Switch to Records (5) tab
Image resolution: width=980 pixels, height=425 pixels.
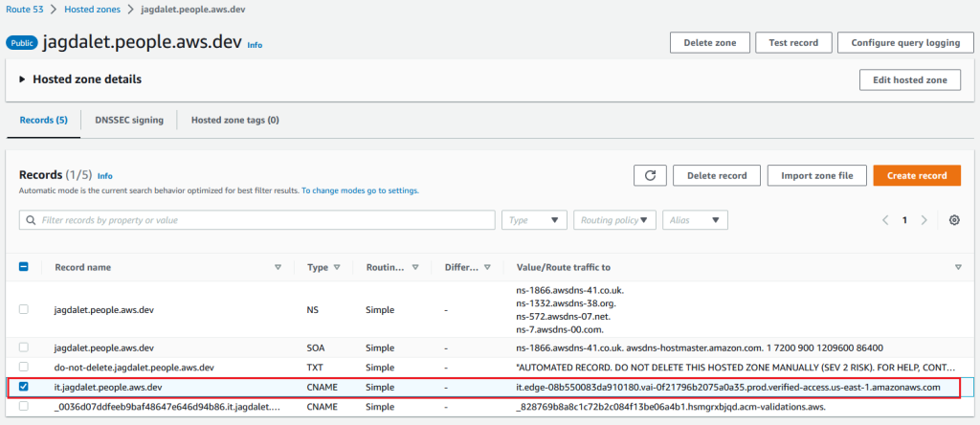pos(44,120)
